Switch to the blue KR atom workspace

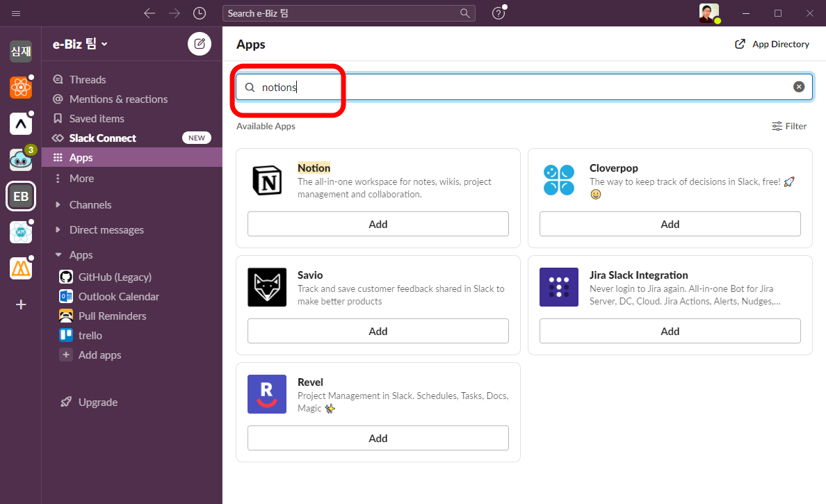click(21, 232)
